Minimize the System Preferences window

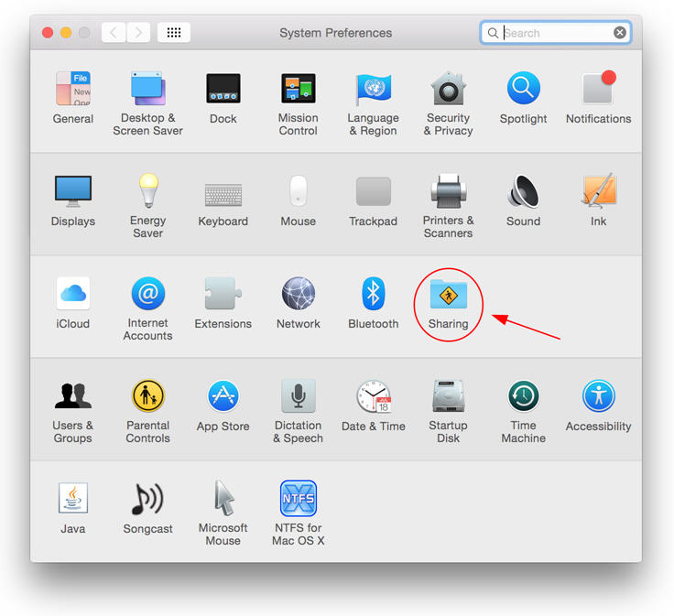(x=66, y=33)
